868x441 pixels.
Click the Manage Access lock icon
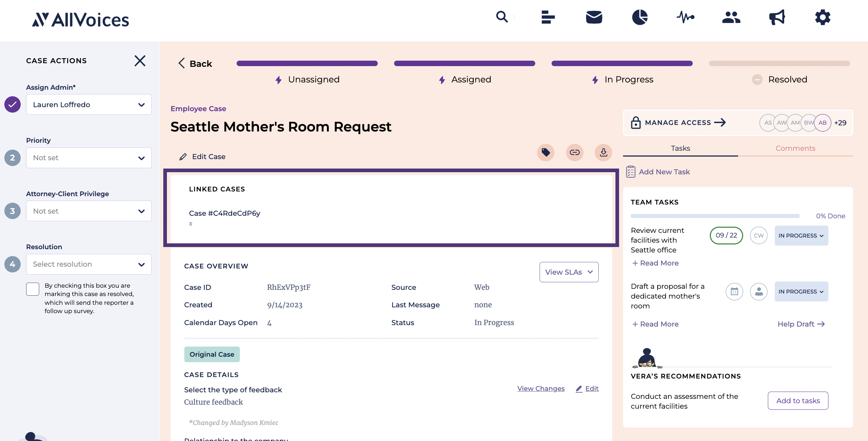636,123
